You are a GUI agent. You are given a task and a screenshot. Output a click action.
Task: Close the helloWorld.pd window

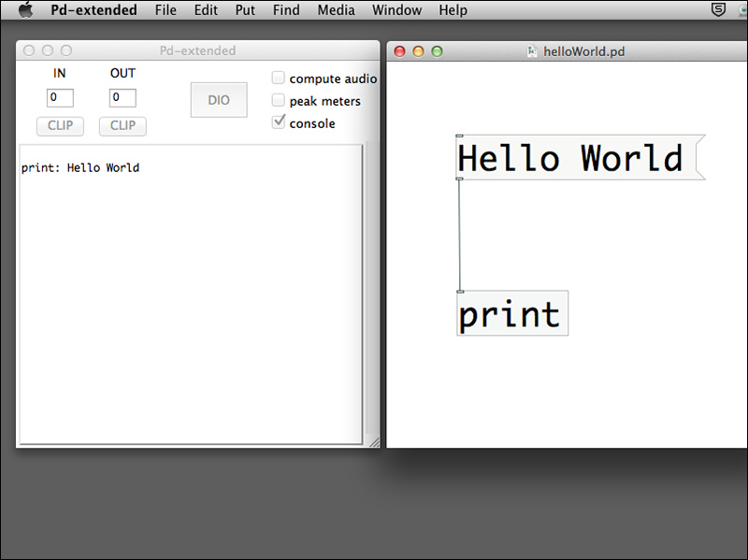tap(400, 51)
